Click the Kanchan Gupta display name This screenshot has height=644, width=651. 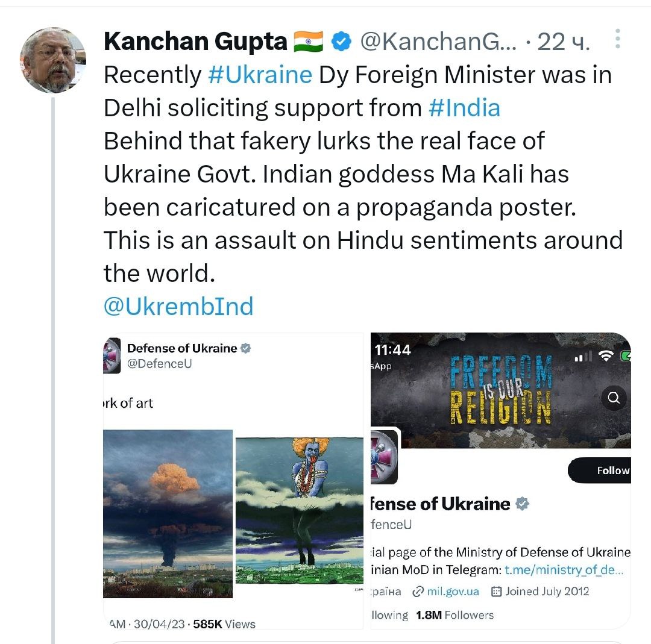coord(195,42)
